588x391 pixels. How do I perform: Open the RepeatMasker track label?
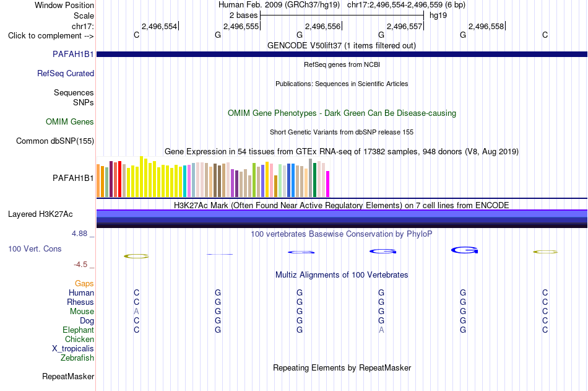tap(68, 376)
